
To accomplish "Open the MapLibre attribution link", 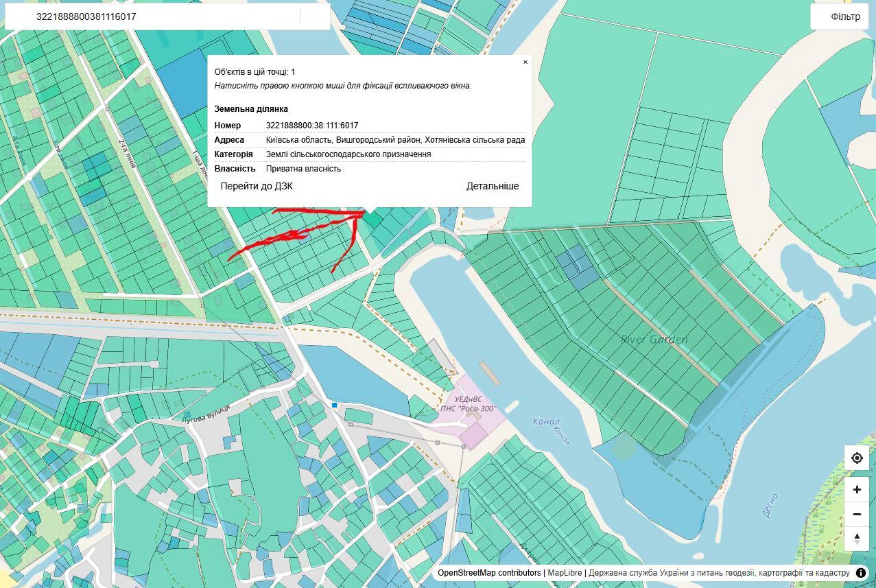I will coord(565,573).
